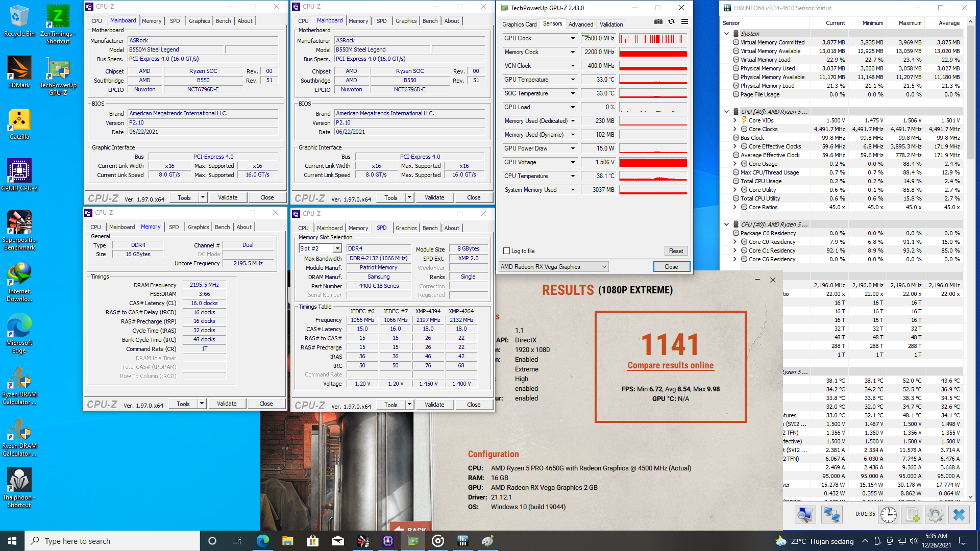Click the Memory Clock sensor graph

(x=653, y=52)
